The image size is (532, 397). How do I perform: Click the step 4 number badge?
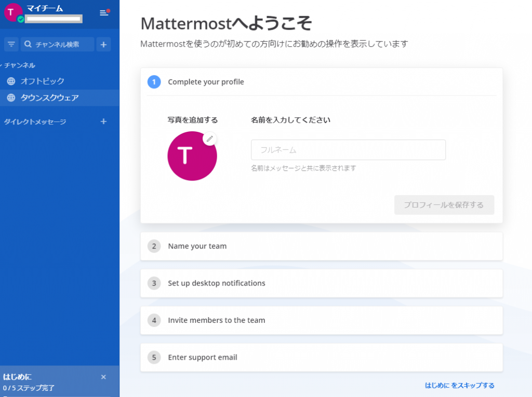154,320
